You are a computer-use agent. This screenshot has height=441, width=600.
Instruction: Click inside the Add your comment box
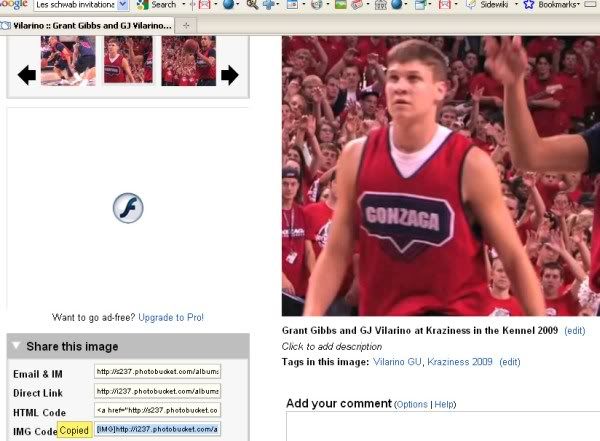443,426
